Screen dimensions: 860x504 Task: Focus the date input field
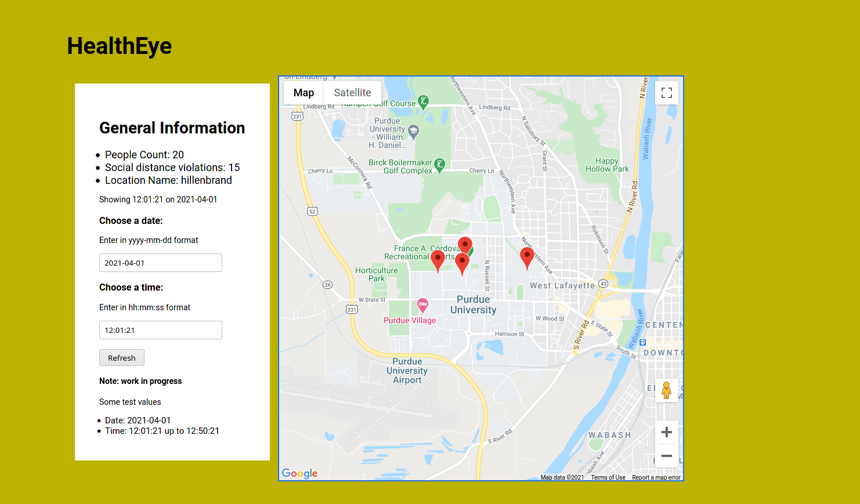[161, 263]
